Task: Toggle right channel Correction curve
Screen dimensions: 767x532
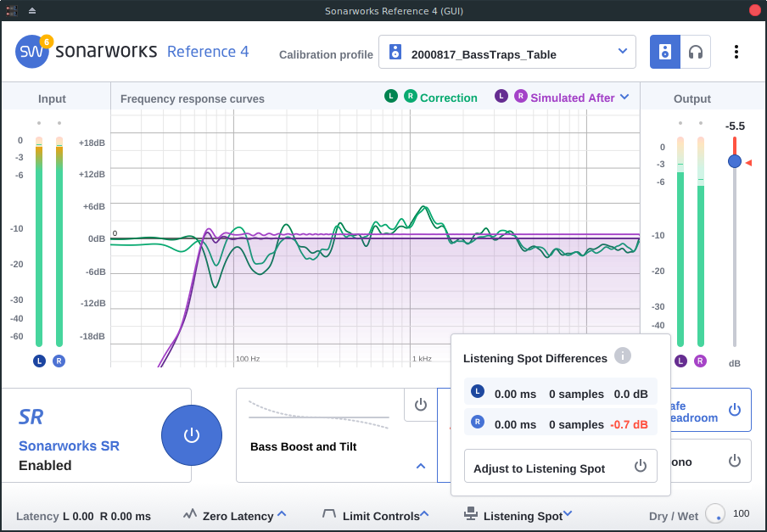Action: pos(411,96)
